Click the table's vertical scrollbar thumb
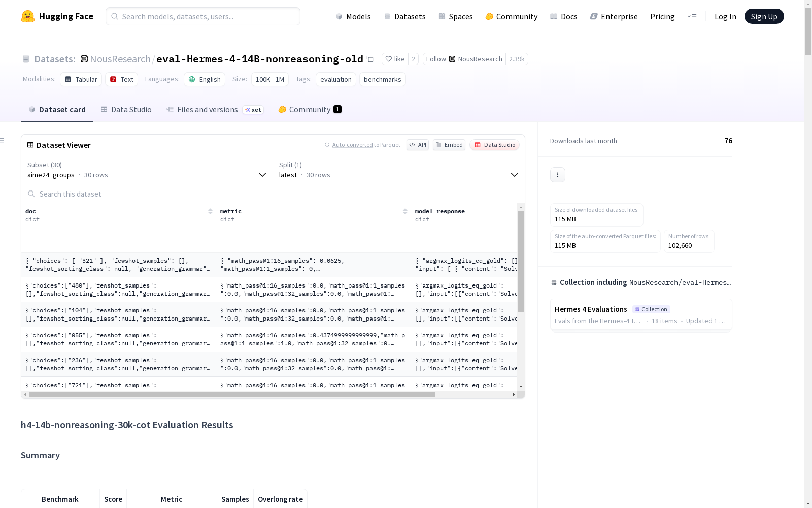 pyautogui.click(x=521, y=262)
